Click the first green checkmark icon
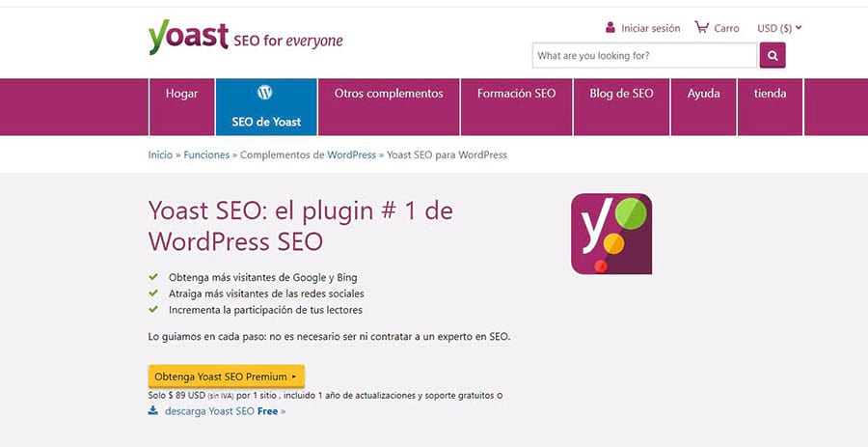The width and height of the screenshot is (868, 447). tap(153, 277)
